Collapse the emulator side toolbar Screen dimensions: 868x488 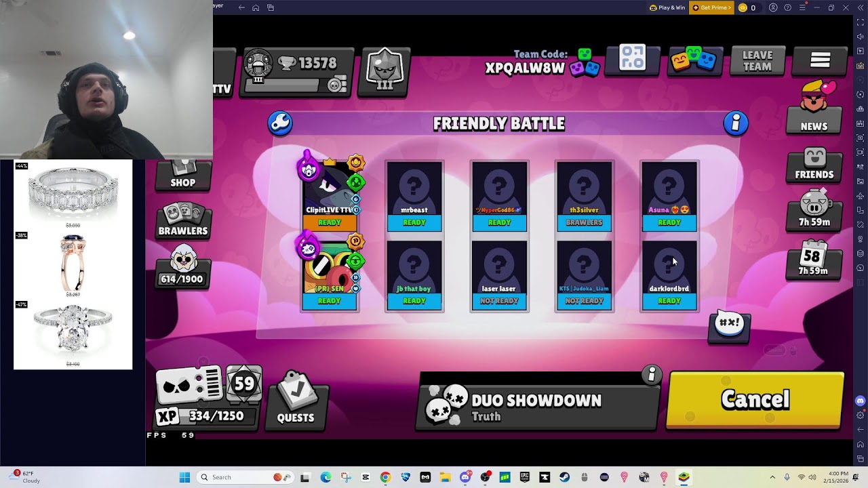point(861,7)
